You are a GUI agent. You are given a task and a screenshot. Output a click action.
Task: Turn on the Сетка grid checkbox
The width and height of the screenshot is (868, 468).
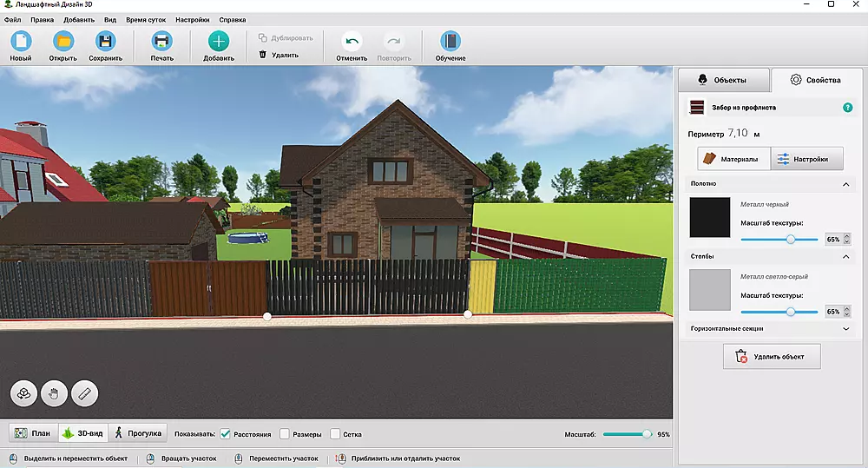(335, 434)
